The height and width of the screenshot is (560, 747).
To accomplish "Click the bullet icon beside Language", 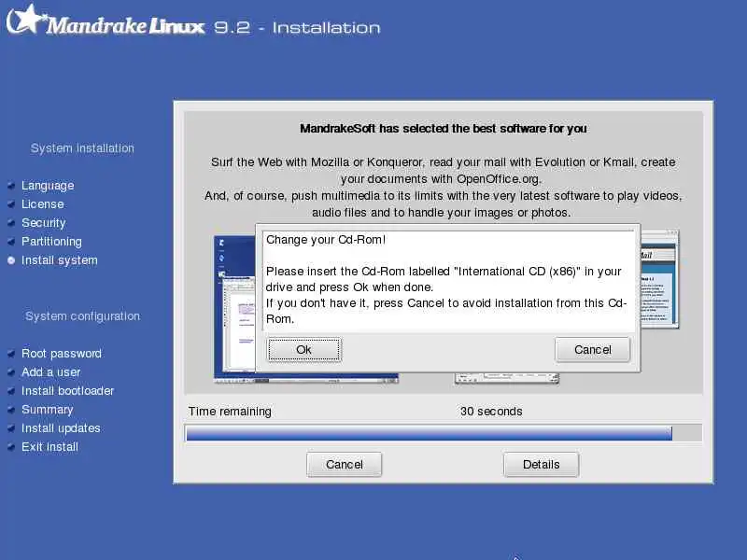I will click(x=11, y=186).
